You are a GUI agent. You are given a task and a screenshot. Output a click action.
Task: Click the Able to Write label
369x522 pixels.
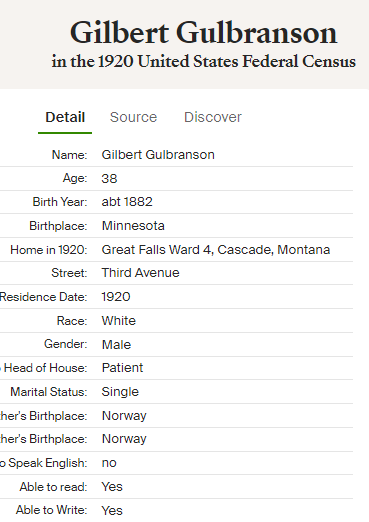click(51, 510)
